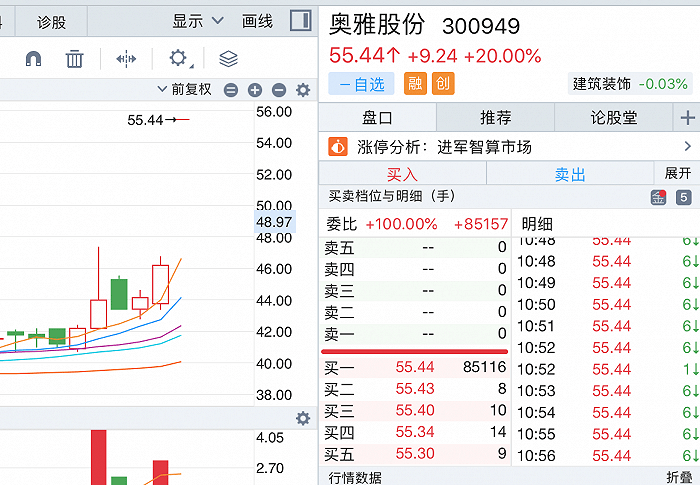The width and height of the screenshot is (700, 485).
Task: Click the 涨停分析 orange icon
Action: 338,146
